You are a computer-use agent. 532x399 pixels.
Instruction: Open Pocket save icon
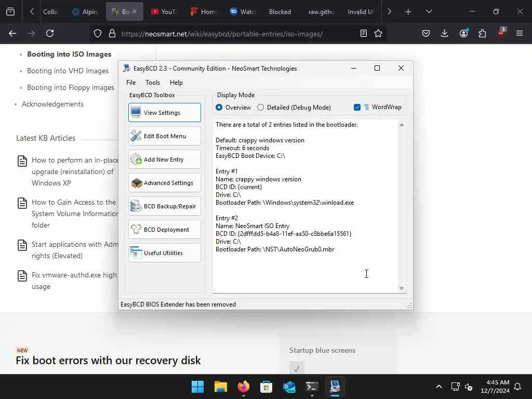[426, 33]
